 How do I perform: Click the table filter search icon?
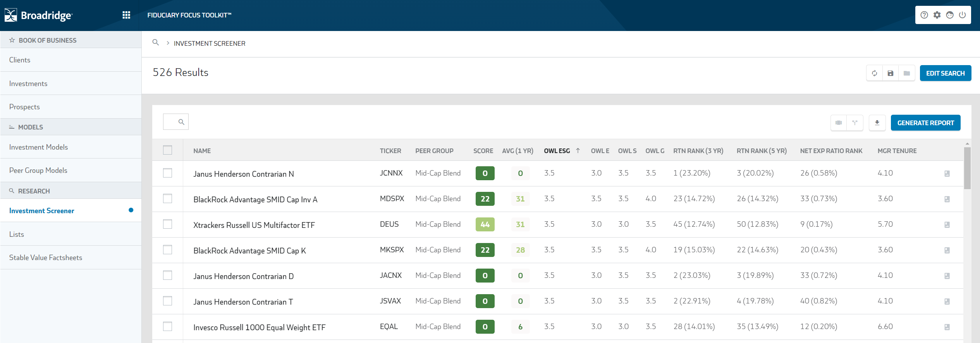click(181, 122)
